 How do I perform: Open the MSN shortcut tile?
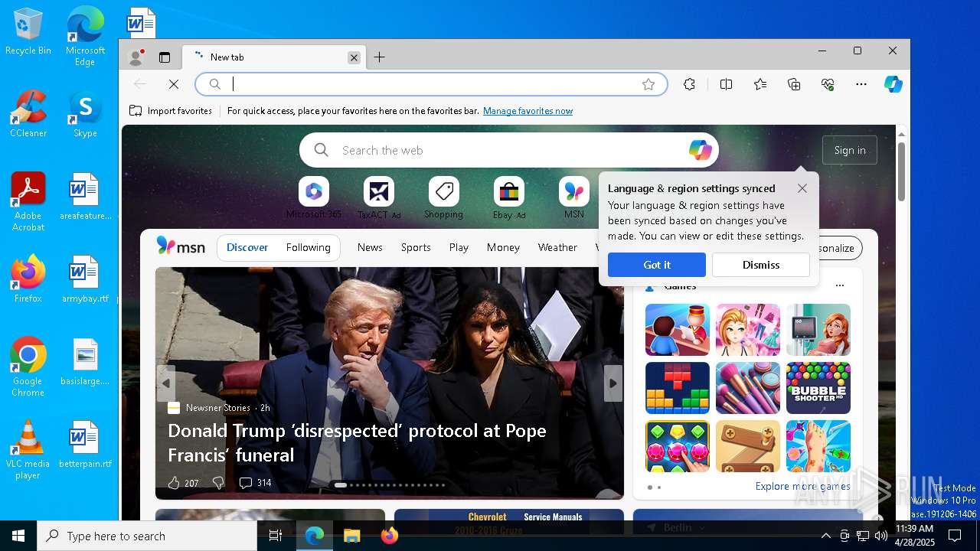click(x=574, y=197)
